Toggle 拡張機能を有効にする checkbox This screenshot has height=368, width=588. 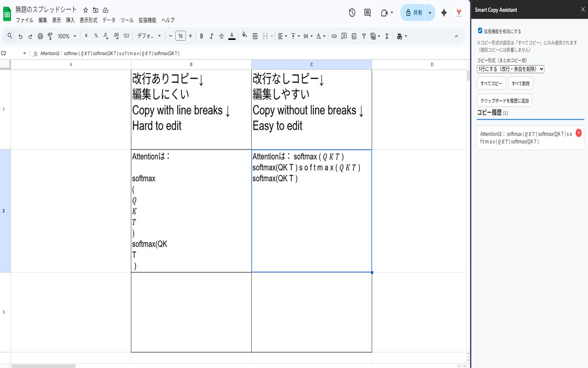pos(480,30)
